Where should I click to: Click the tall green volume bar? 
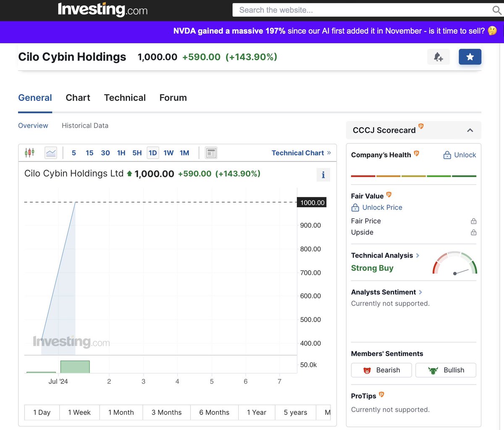coord(75,367)
